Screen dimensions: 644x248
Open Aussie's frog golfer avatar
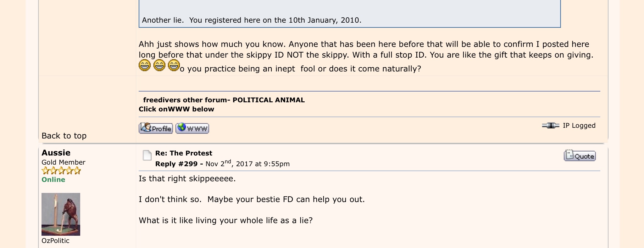coord(61,214)
